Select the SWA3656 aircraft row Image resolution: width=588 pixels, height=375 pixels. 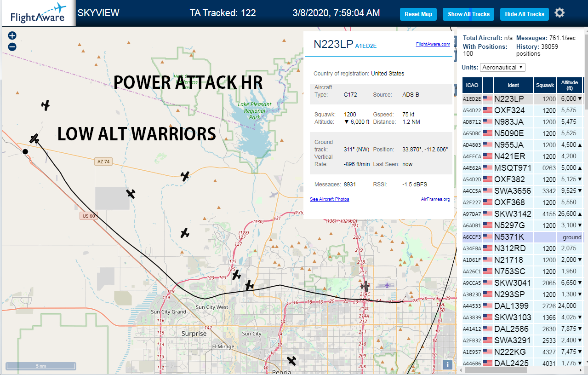point(523,191)
